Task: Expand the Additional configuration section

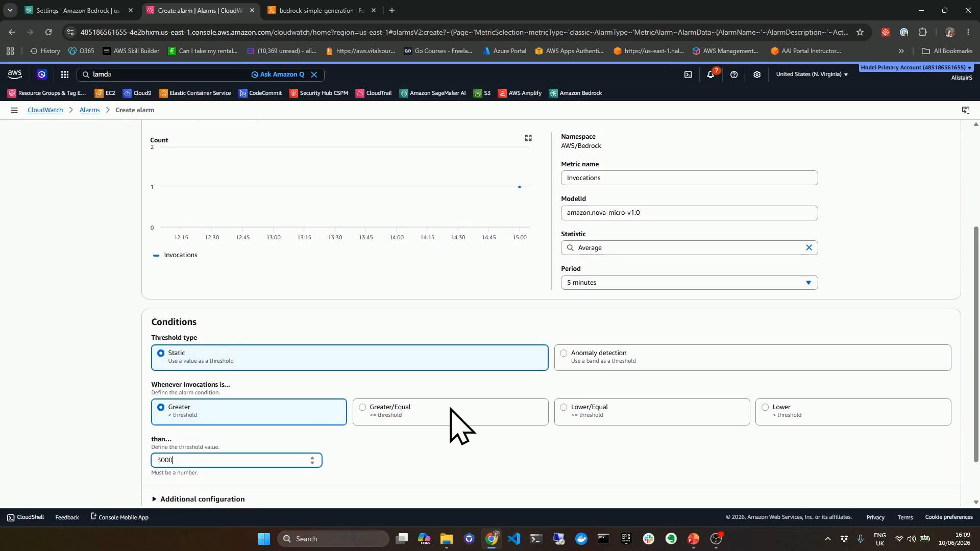Action: pyautogui.click(x=198, y=499)
